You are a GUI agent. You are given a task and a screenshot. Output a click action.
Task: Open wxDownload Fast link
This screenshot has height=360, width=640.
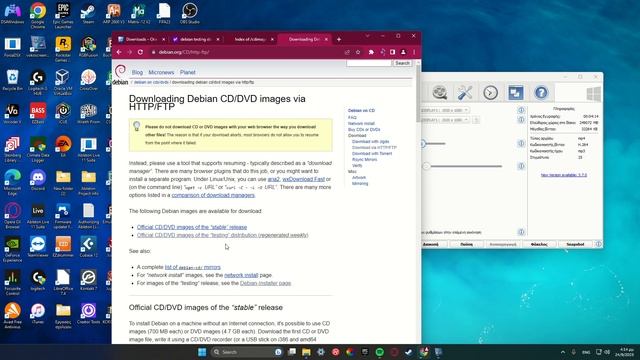pyautogui.click(x=303, y=179)
